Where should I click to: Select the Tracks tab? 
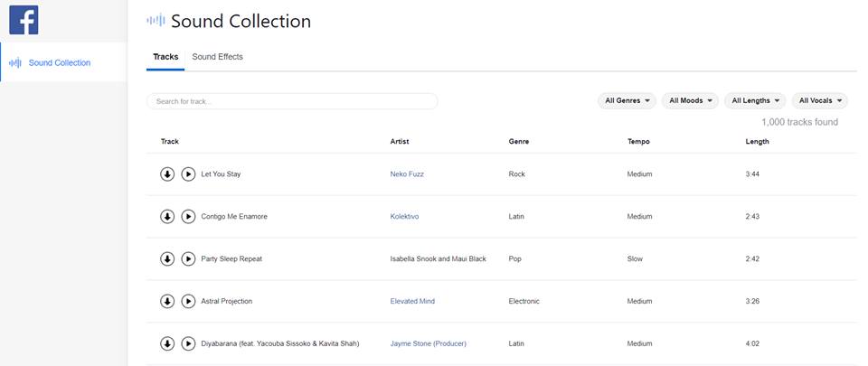(x=165, y=57)
